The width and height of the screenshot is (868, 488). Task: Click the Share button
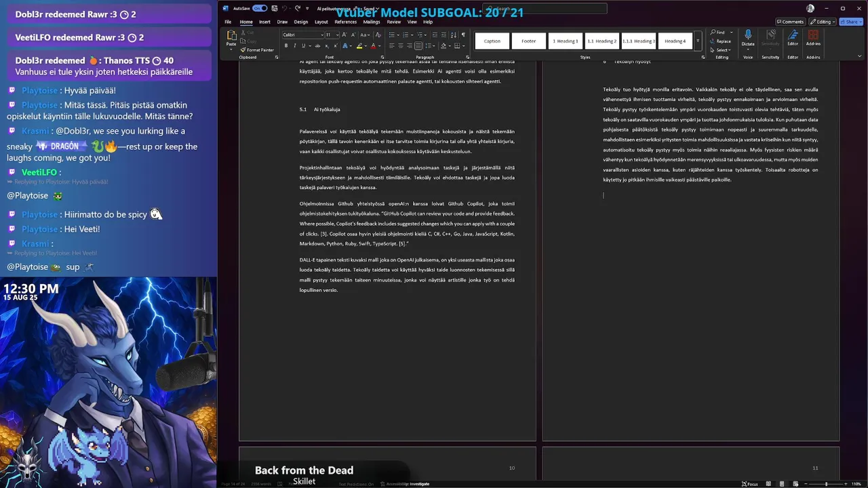(850, 22)
